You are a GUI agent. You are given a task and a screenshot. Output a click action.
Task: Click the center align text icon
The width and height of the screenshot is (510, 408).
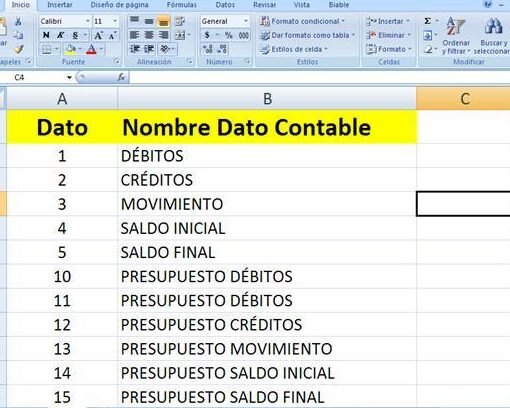click(x=149, y=35)
